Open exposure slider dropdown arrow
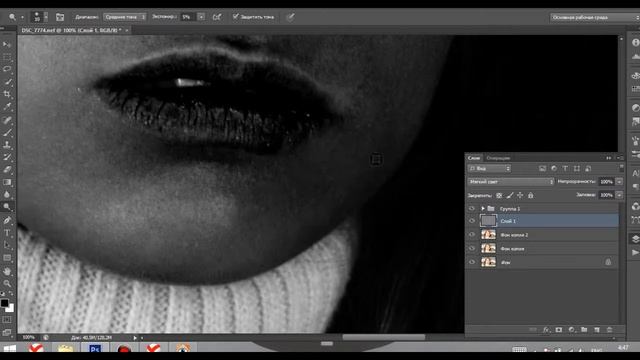 pos(201,17)
